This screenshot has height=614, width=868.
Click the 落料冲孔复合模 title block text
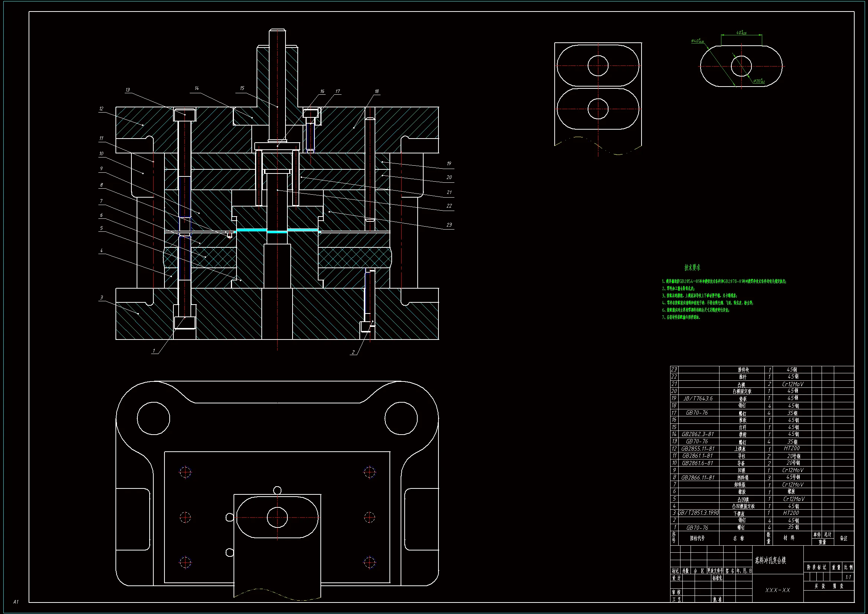[x=770, y=561]
